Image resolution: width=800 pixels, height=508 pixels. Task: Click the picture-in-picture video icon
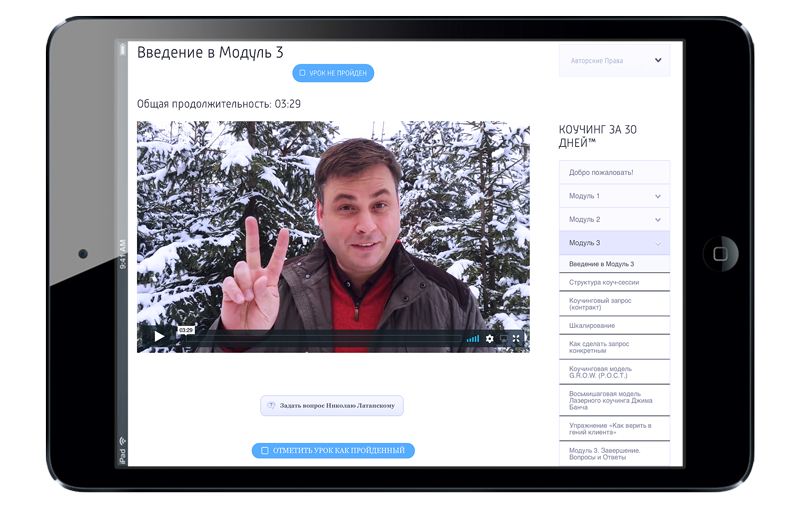pyautogui.click(x=503, y=339)
